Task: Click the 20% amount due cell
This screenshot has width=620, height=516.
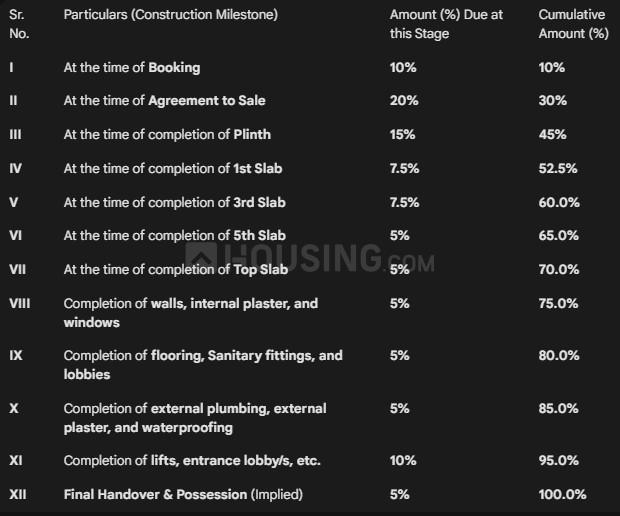Action: [402, 101]
